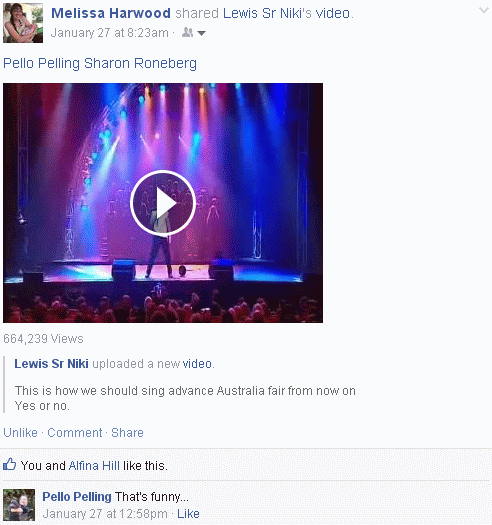
Task: Share this video post
Action: (x=127, y=433)
